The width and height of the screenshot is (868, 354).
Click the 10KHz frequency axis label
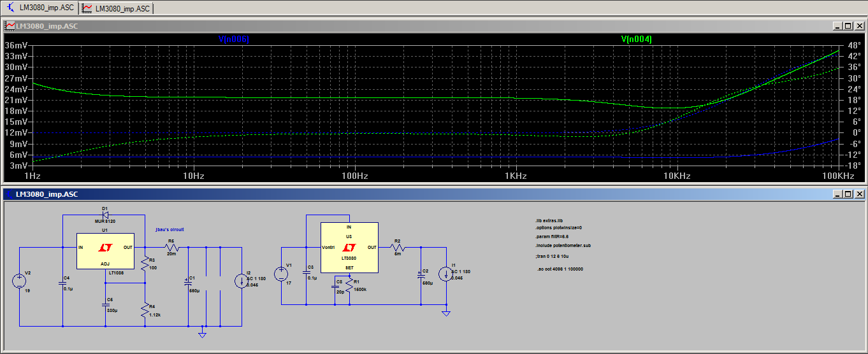677,176
